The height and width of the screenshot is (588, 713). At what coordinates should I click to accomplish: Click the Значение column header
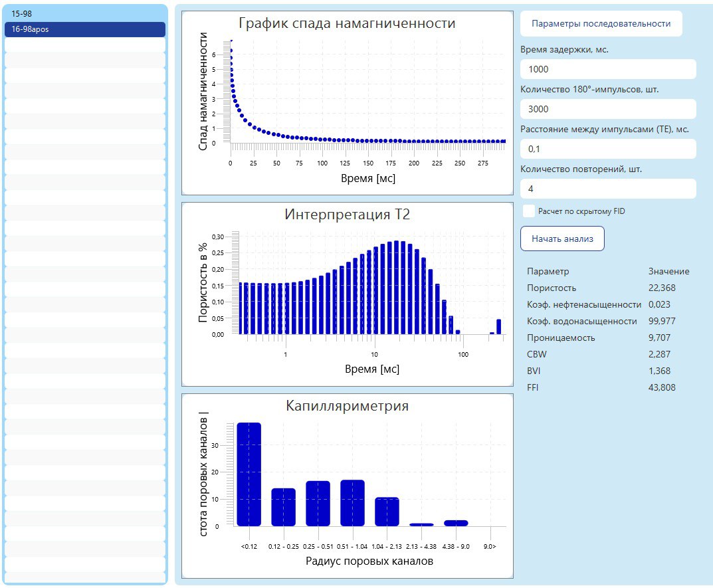pos(668,272)
